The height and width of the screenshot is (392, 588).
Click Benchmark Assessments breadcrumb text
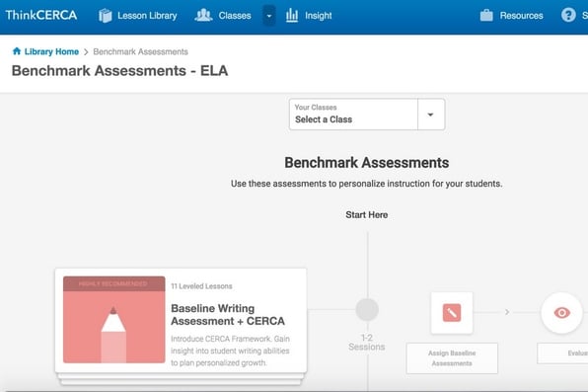[140, 51]
